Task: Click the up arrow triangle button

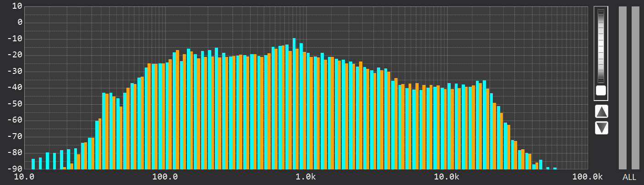Action: (x=601, y=111)
